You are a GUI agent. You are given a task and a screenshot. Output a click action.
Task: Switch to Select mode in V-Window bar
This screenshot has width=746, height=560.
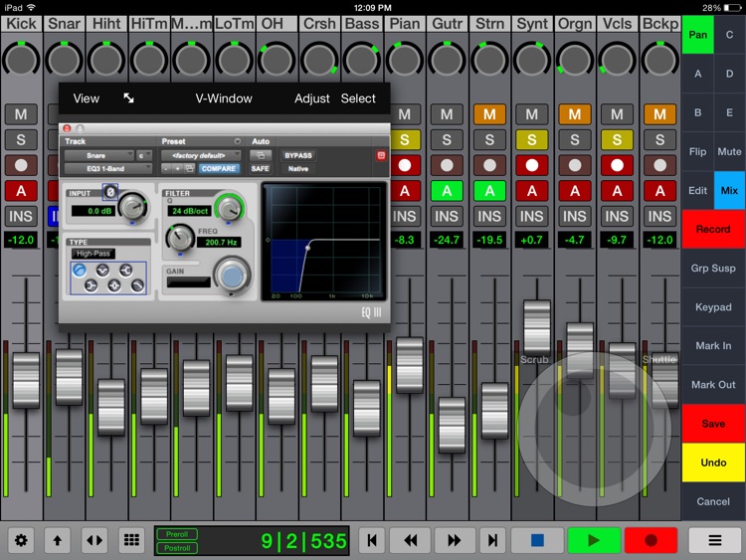[358, 98]
